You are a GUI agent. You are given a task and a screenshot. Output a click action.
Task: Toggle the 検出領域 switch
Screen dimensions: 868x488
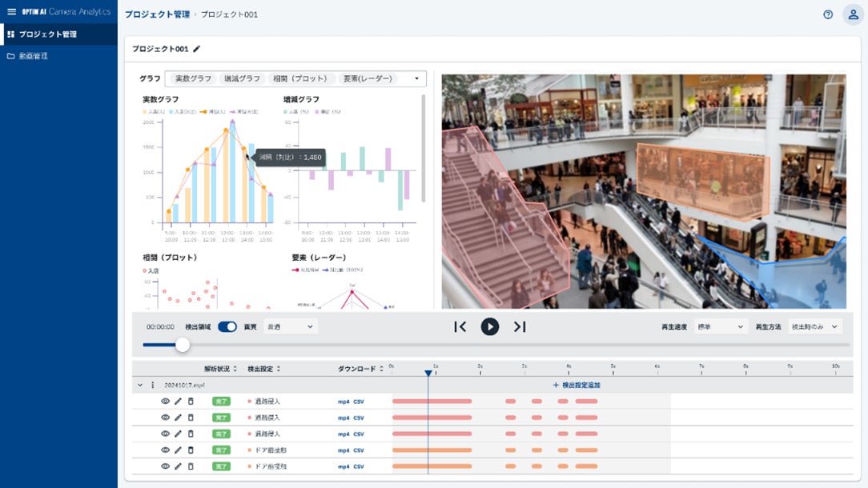point(227,326)
